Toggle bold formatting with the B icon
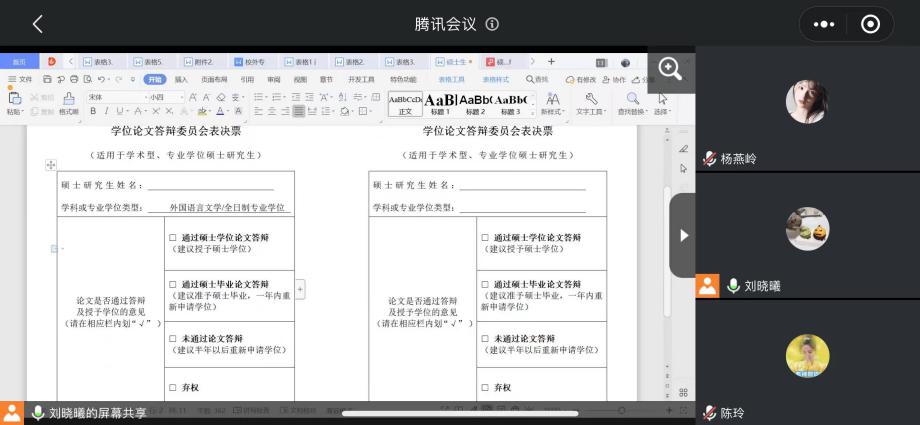Screen dimensions: 920x425 (x=91, y=111)
